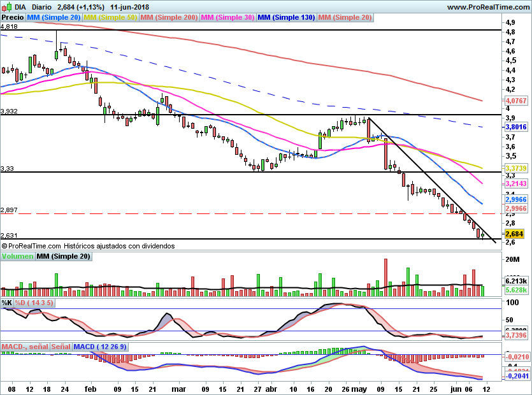
Task: Click the www.ProRealTime.com link
Action: tap(488, 7)
